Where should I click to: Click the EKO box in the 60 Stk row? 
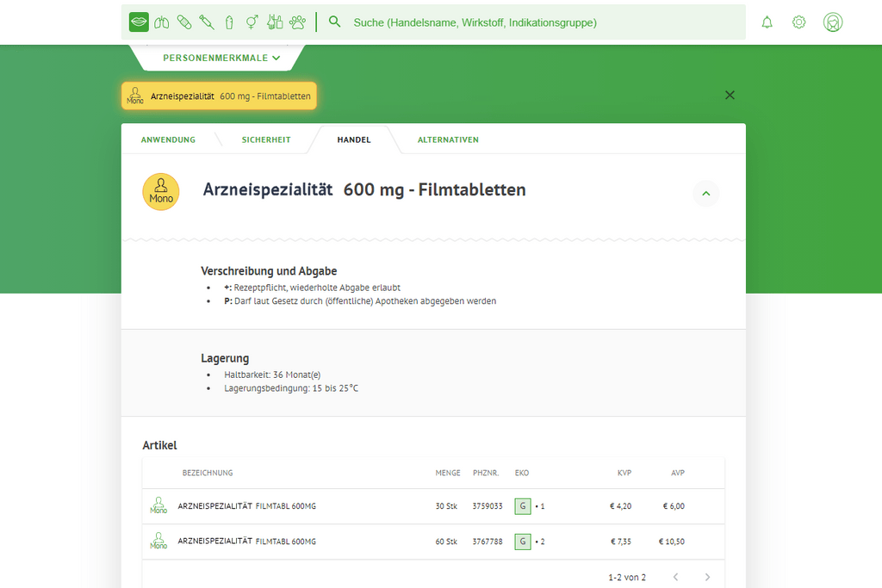click(x=522, y=542)
